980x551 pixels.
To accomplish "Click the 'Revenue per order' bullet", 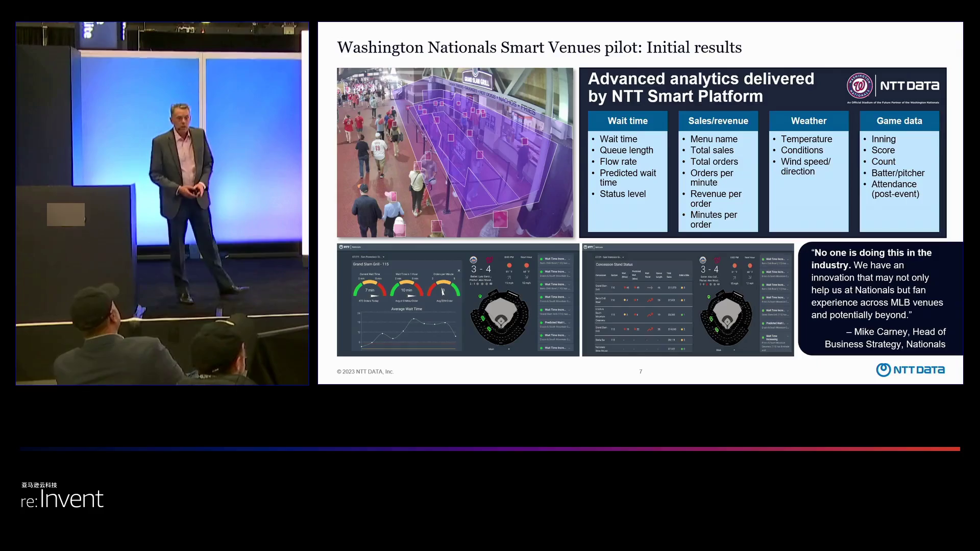I will [716, 198].
